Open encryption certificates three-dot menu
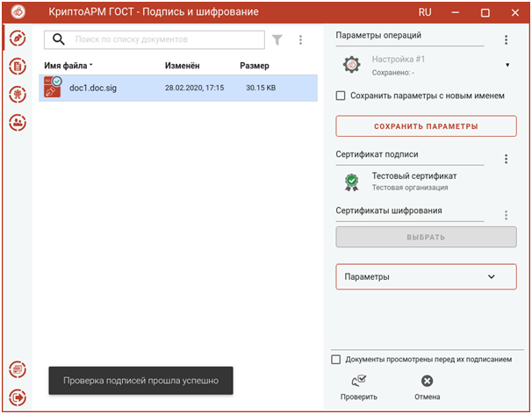Viewport: 532px width, 414px height. pos(506,215)
